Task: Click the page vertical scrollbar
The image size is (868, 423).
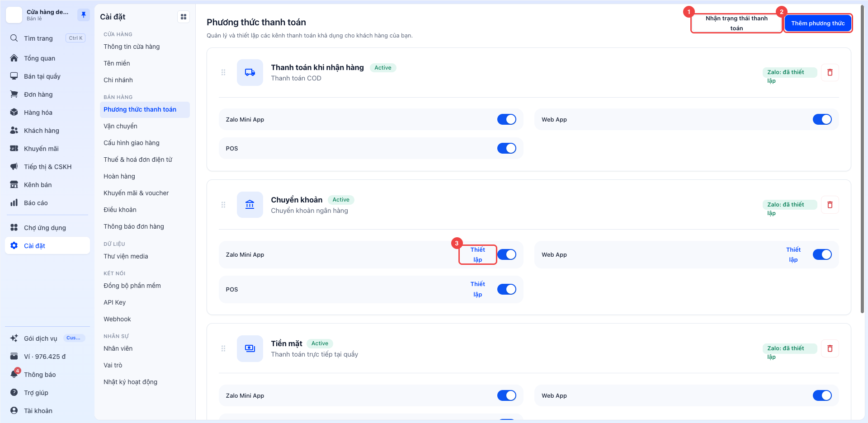Action: (x=863, y=158)
